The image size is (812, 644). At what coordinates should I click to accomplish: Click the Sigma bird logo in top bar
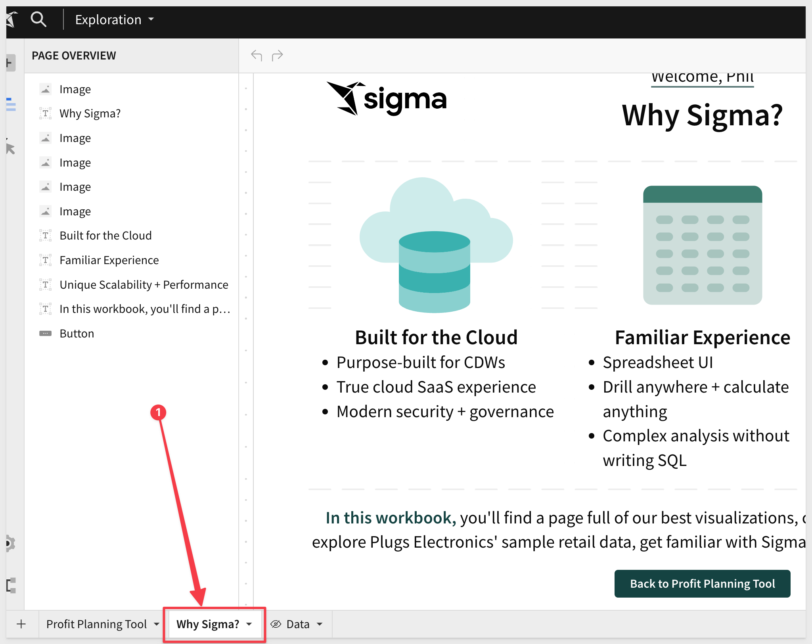pos(12,19)
